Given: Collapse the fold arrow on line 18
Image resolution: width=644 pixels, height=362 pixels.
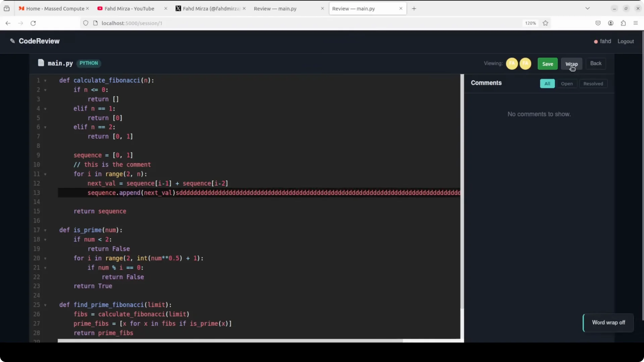Looking at the screenshot, I should point(45,240).
